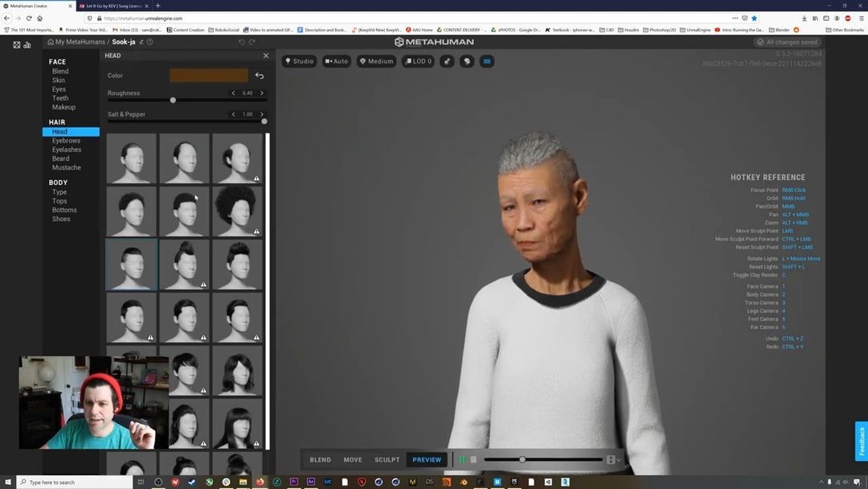
Task: Edit the Sook-ja name with pencil icon
Action: point(142,42)
